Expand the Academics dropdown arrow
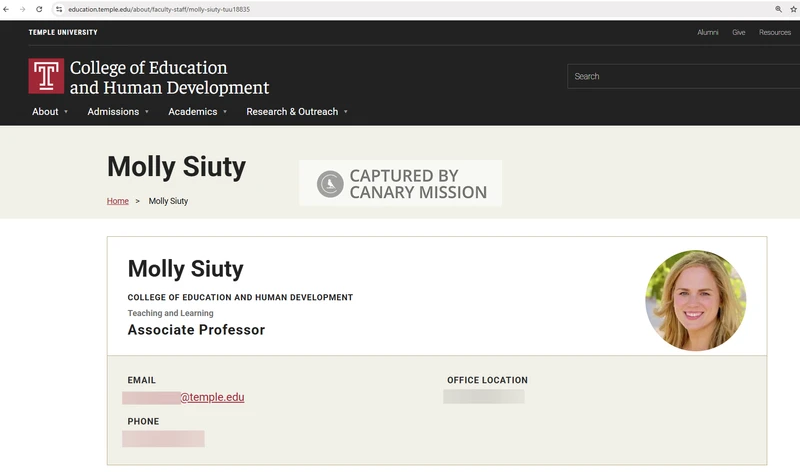Viewport: 800px width, 475px height. (x=225, y=112)
